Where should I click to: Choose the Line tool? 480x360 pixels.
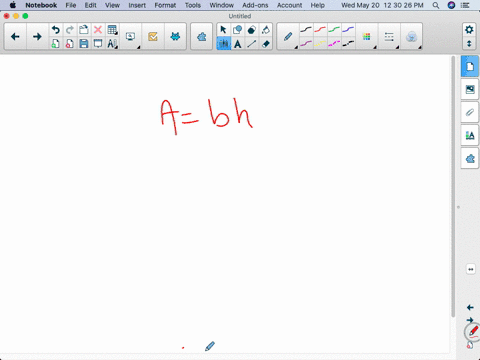point(251,44)
